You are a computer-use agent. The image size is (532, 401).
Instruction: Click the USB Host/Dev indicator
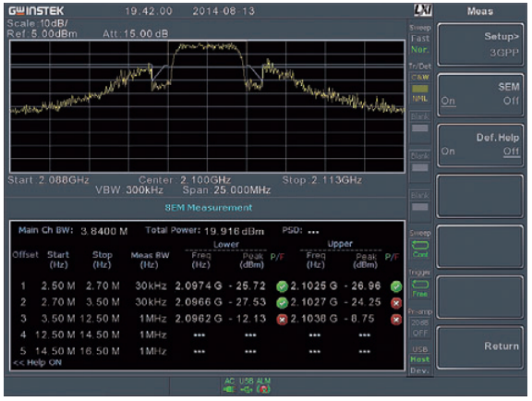tap(420, 360)
